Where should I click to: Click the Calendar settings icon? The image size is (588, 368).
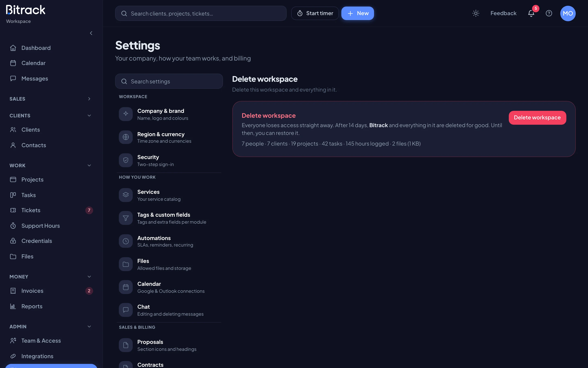coord(126,287)
